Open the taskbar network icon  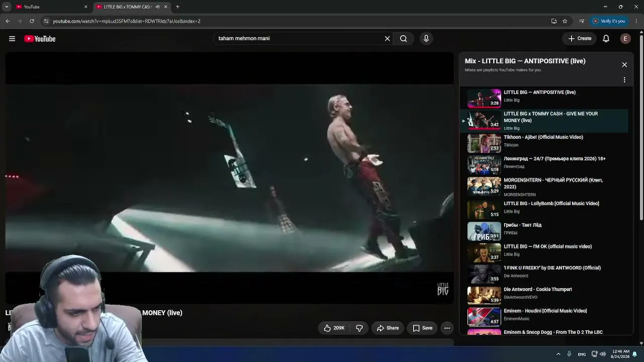pos(594,354)
